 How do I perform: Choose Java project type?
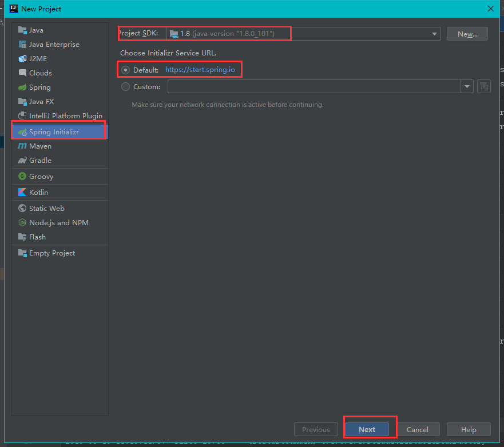(x=60, y=30)
